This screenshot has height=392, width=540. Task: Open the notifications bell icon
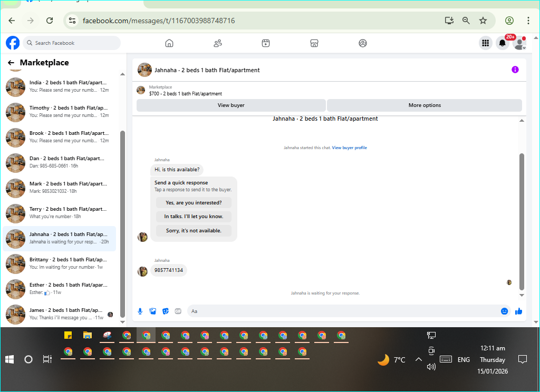[503, 43]
